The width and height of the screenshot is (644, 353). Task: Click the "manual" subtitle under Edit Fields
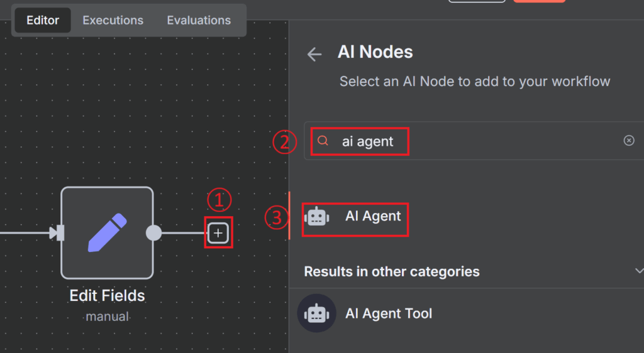click(107, 316)
